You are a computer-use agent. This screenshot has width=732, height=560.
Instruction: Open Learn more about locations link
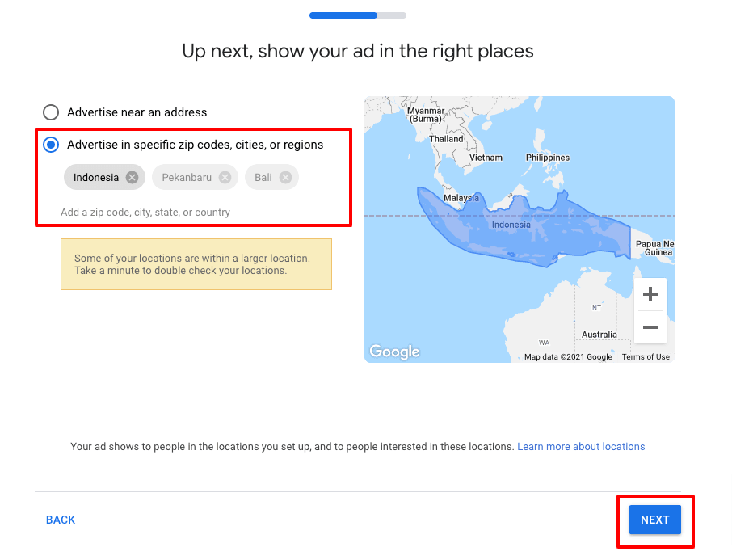pos(581,447)
